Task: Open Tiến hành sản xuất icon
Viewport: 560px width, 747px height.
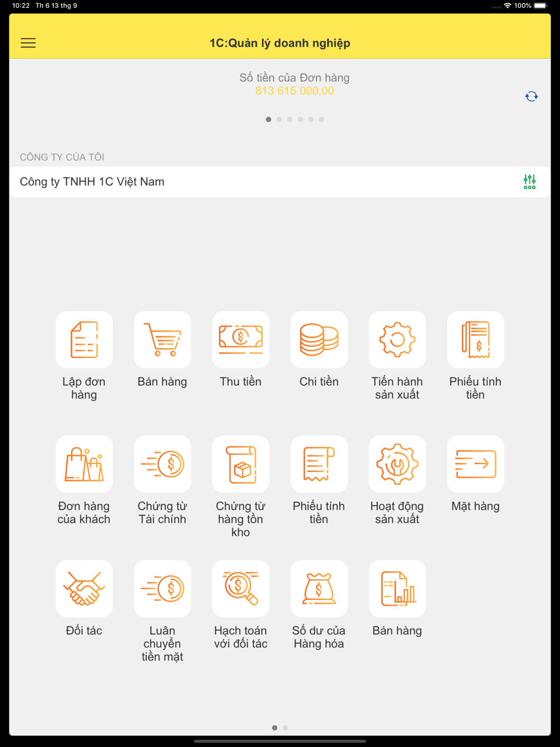Action: pos(397,339)
